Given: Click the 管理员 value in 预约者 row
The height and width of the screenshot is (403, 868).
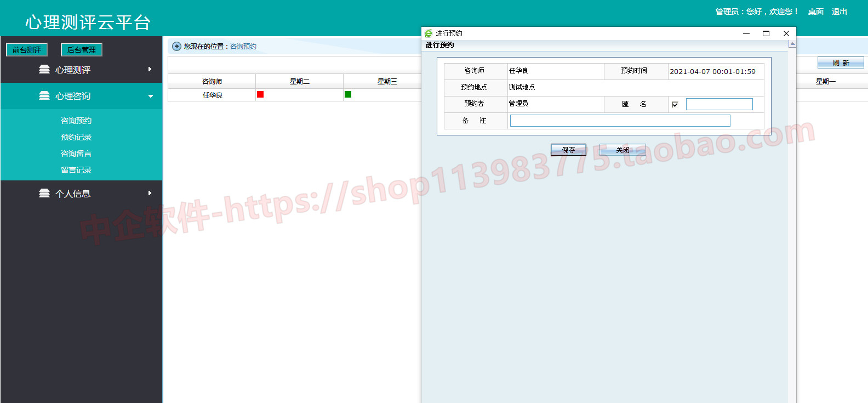Looking at the screenshot, I should tap(518, 104).
